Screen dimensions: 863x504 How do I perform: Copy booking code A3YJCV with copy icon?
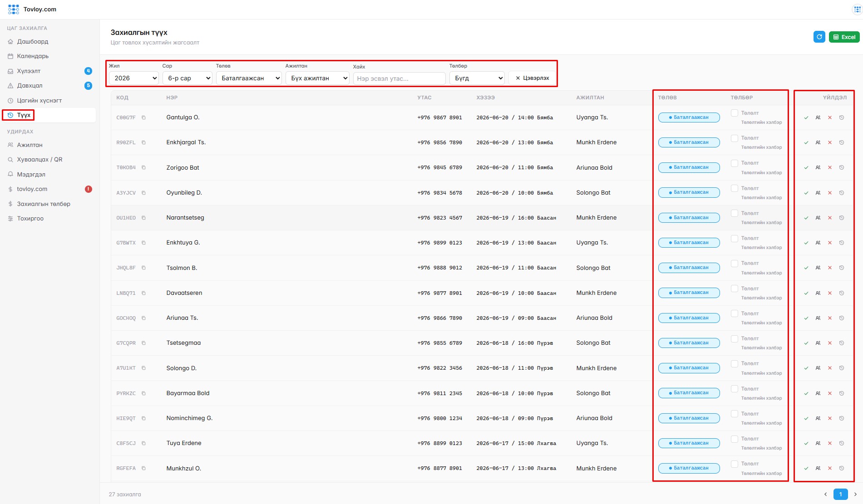(x=143, y=193)
